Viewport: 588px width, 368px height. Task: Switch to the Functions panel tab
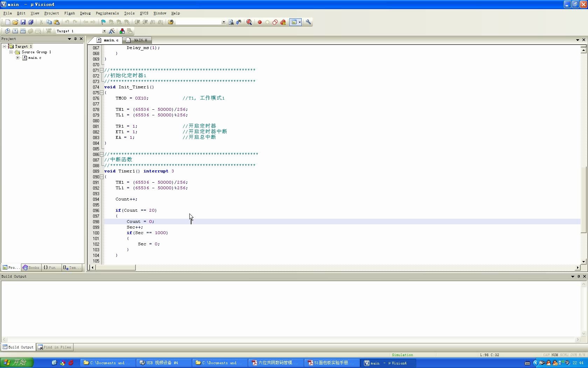point(51,267)
